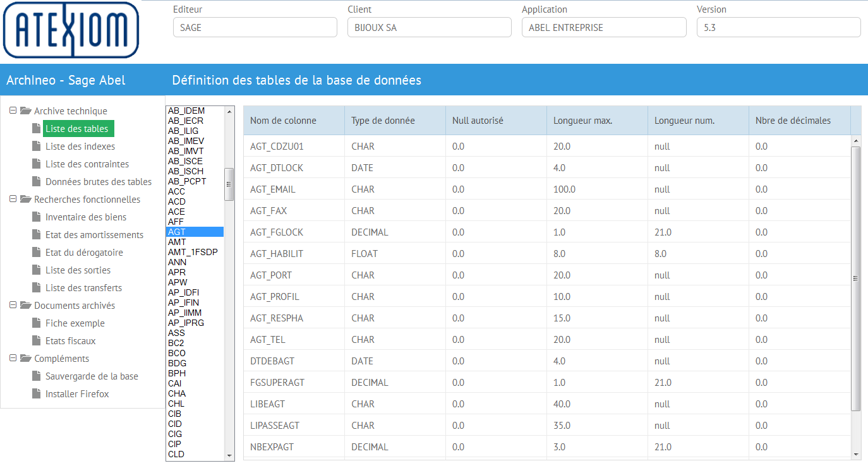Click the Editeur field containing SAGE
The height and width of the screenshot is (473, 868).
255,27
